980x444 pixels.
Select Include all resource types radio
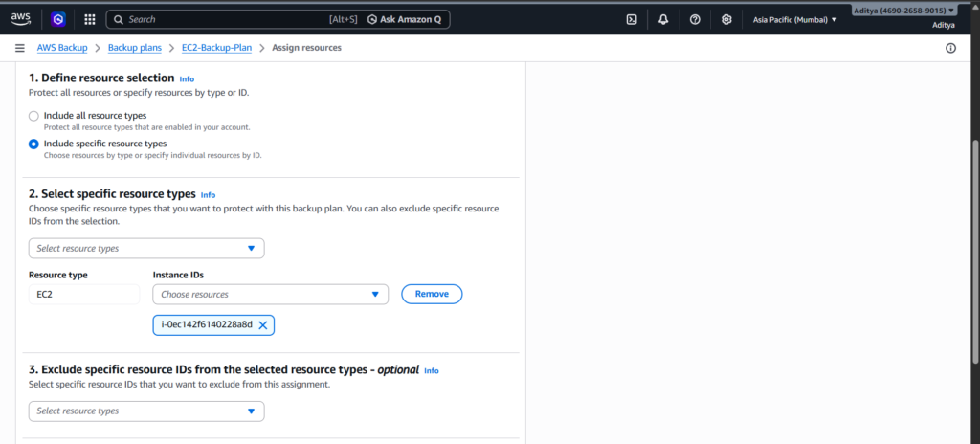coord(33,116)
